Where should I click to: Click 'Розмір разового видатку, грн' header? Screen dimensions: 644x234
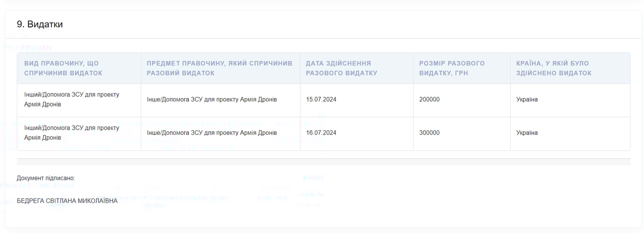coord(452,68)
